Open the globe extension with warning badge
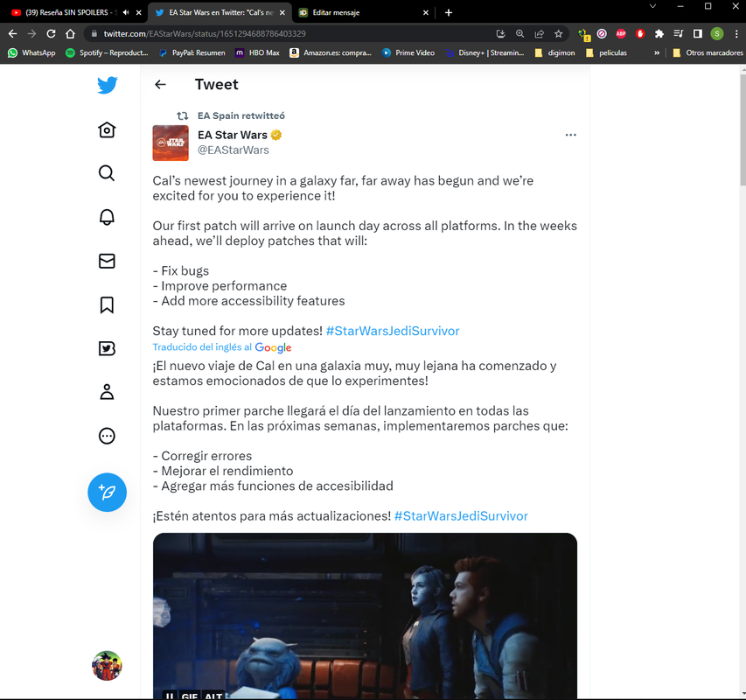Image resolution: width=746 pixels, height=700 pixels. (583, 34)
